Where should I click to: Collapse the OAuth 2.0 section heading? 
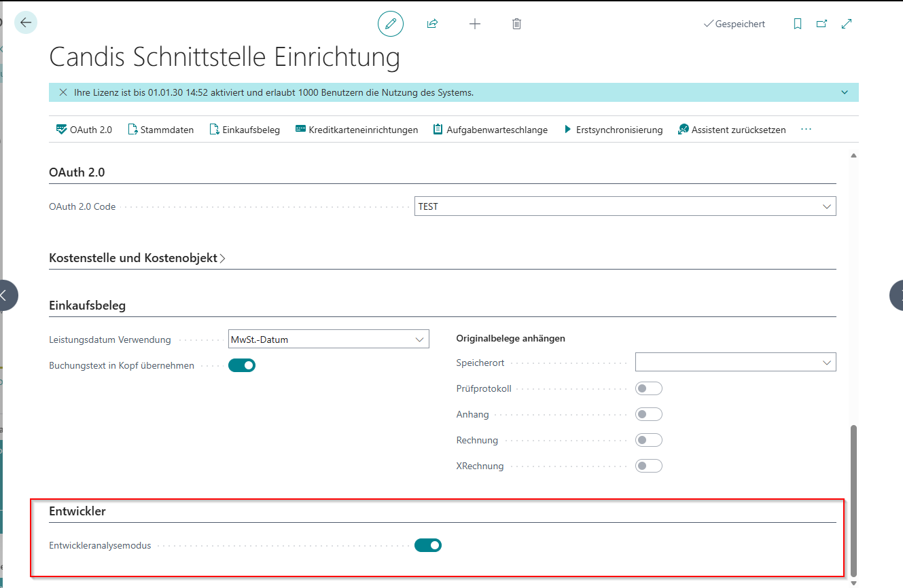click(x=77, y=172)
